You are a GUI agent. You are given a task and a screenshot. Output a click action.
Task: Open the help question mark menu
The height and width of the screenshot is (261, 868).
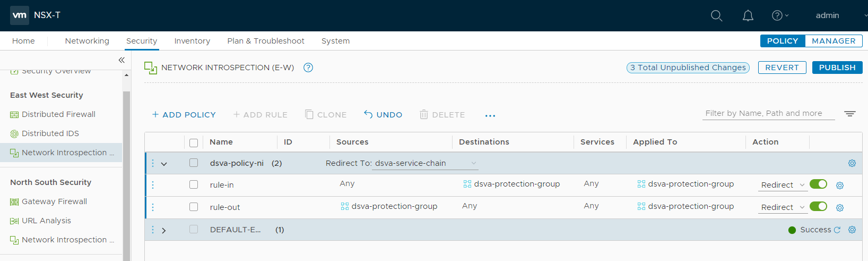tap(779, 16)
